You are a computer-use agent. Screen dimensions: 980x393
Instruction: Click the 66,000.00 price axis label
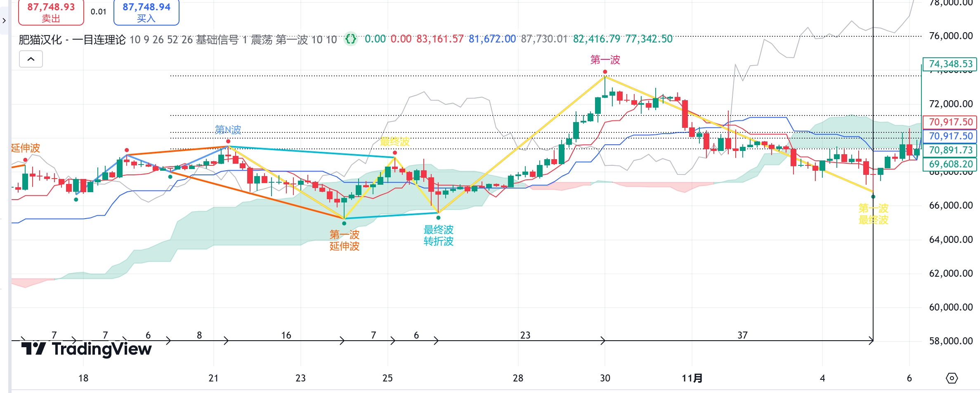tap(951, 205)
